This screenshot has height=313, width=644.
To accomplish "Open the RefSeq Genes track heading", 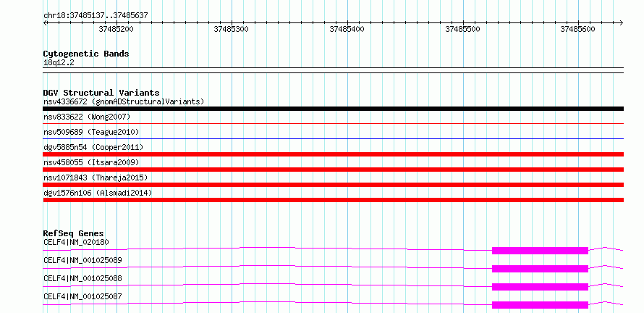I will (74, 234).
